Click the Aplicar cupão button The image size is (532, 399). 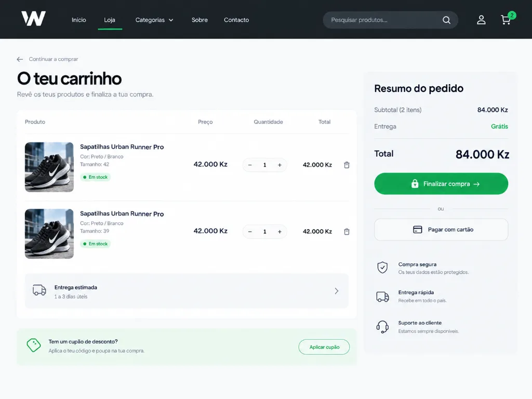pos(324,347)
